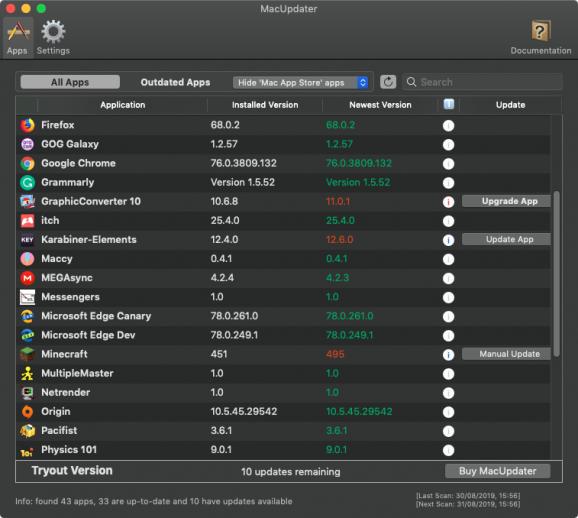Select the Microsoft Edge Canary row name
Image resolution: width=578 pixels, height=518 pixels.
(x=96, y=316)
